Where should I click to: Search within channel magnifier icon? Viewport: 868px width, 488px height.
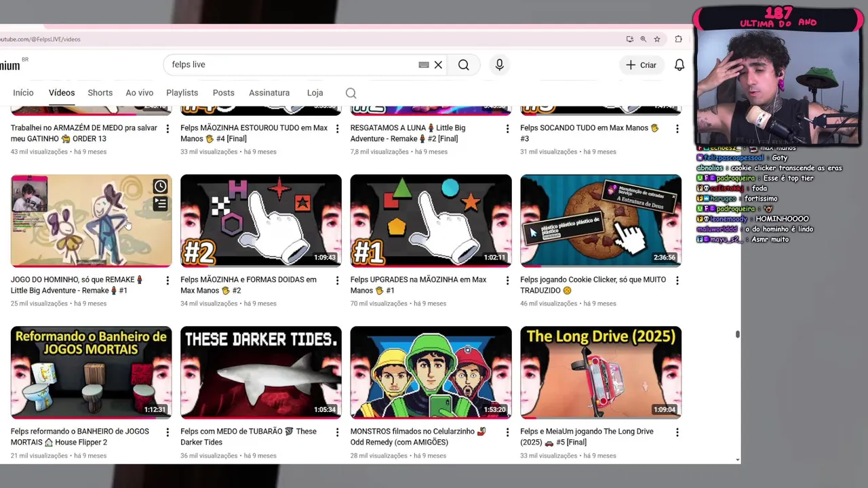click(x=351, y=93)
